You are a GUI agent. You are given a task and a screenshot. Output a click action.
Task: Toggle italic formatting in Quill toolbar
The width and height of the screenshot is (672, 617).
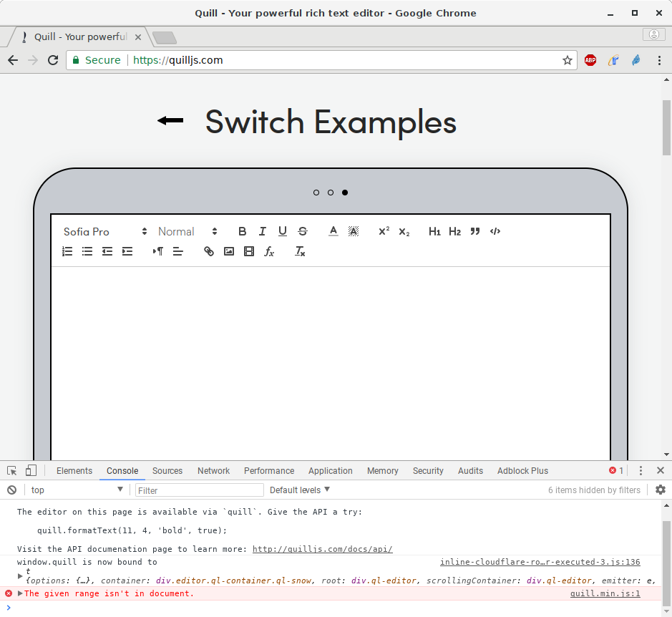coord(262,231)
